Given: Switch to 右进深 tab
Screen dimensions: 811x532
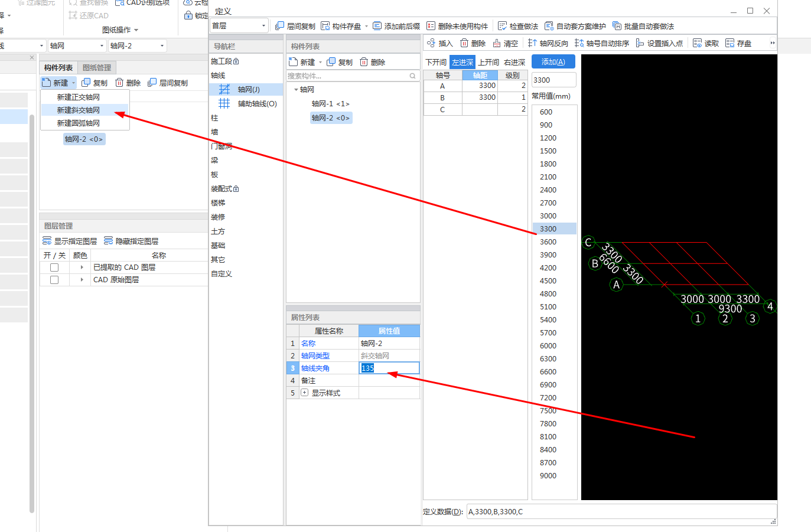Looking at the screenshot, I should pyautogui.click(x=514, y=62).
